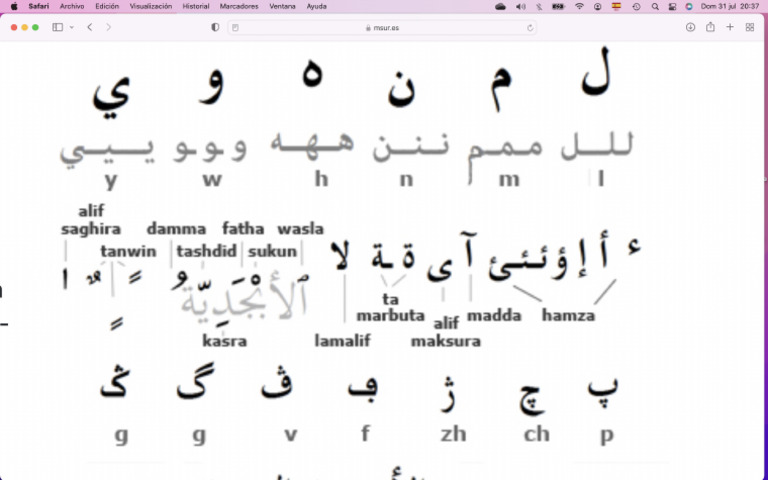Open the privacy report shield icon
The image size is (768, 480).
coord(215,27)
